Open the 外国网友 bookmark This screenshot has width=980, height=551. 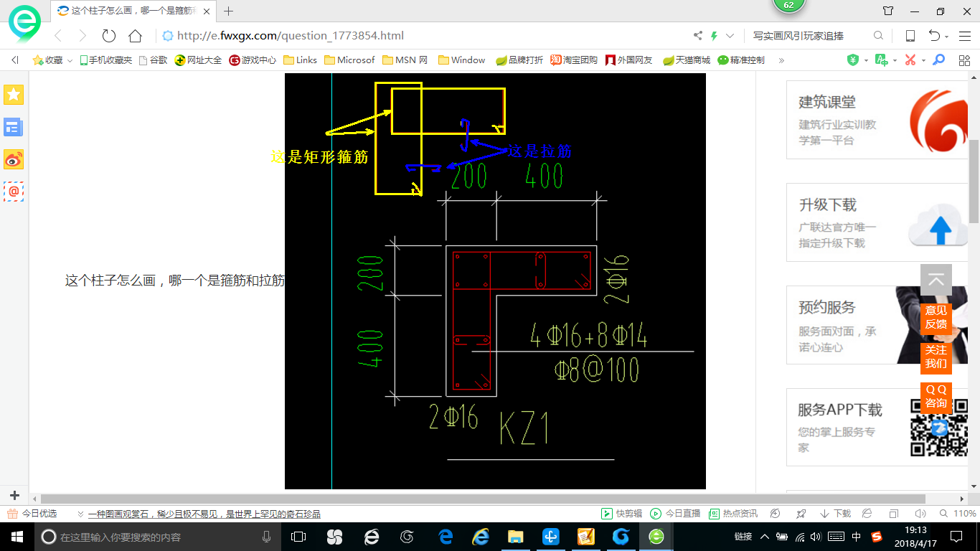(x=629, y=60)
